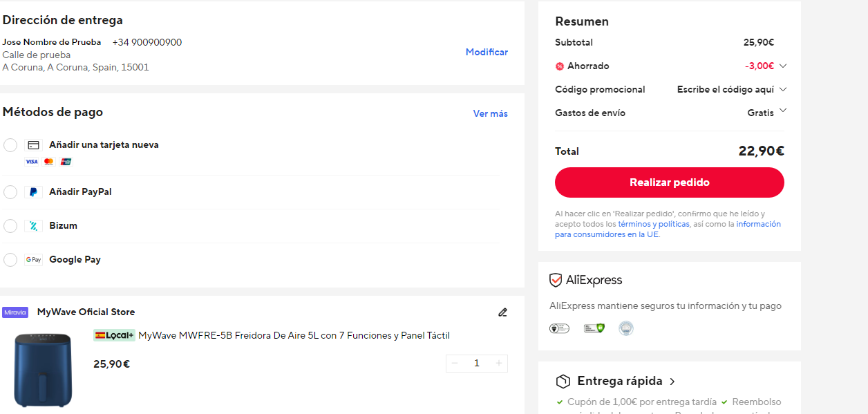Select the Google Pay radio button

[10, 260]
